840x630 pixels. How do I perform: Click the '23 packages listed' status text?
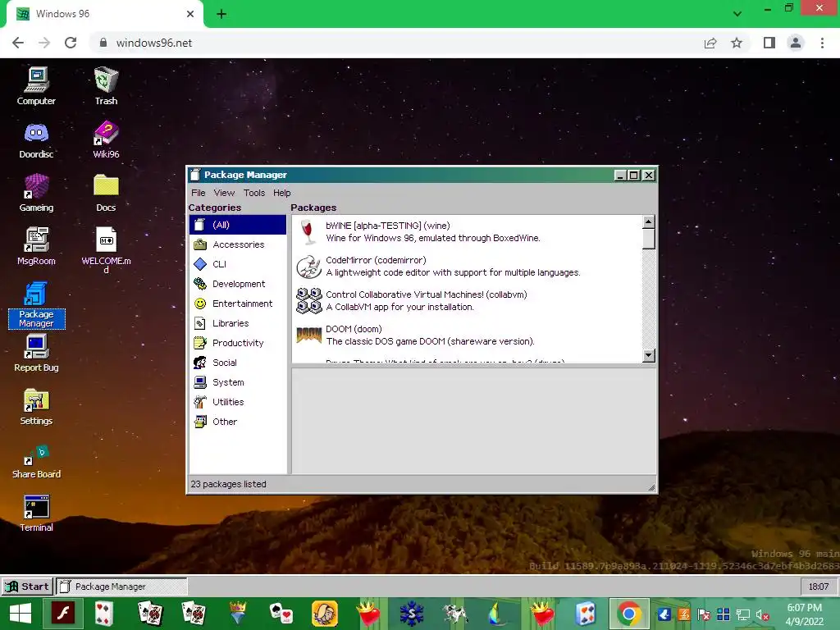point(229,484)
